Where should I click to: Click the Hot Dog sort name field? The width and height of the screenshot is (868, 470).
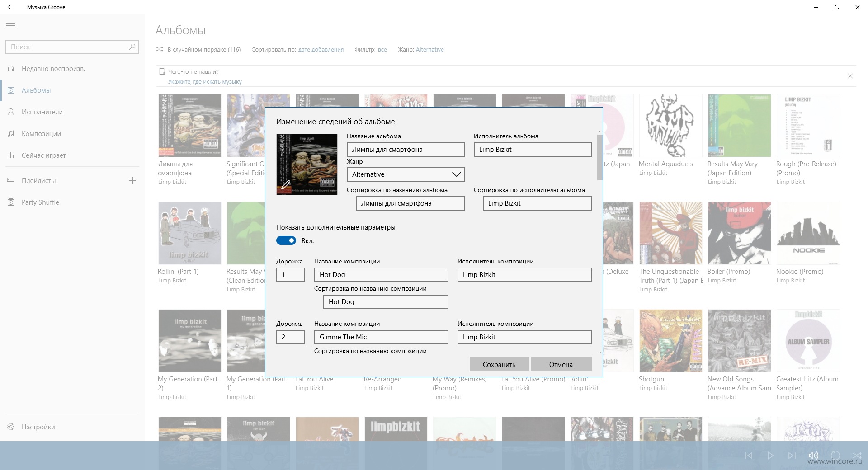[x=386, y=302]
